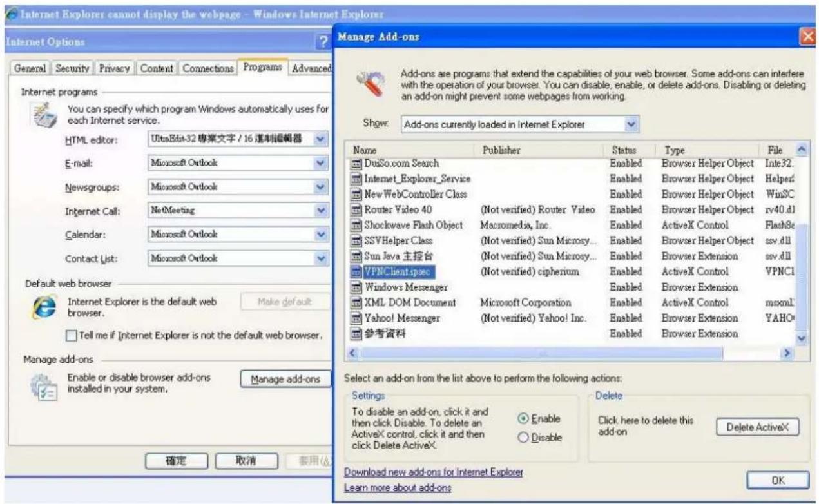Click the Internet_Explorer_Service row icon

(x=356, y=179)
